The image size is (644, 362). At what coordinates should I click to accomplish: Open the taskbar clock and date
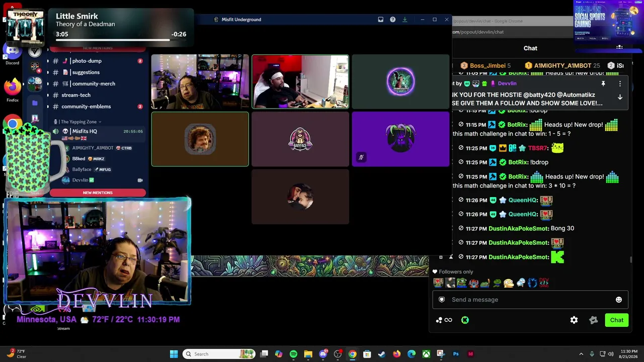(629, 354)
